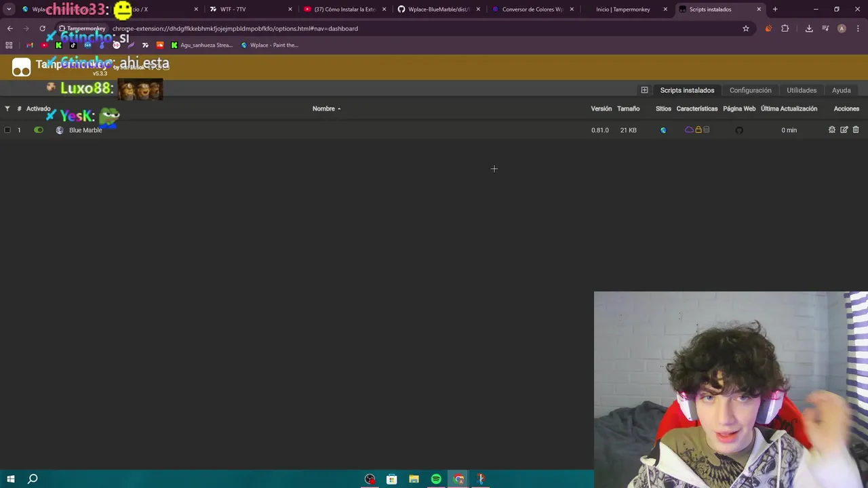Viewport: 868px width, 488px height.
Task: Switch to Scripts instalados tab
Action: coord(687,90)
